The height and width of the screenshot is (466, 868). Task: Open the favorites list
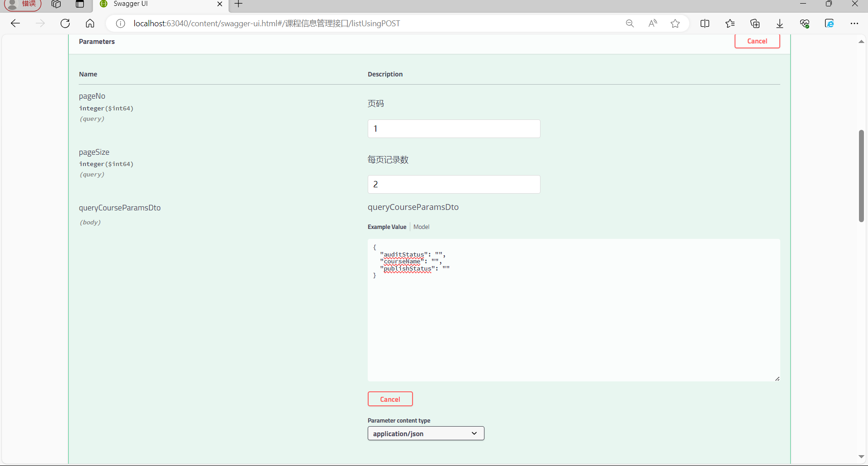pyautogui.click(x=730, y=24)
